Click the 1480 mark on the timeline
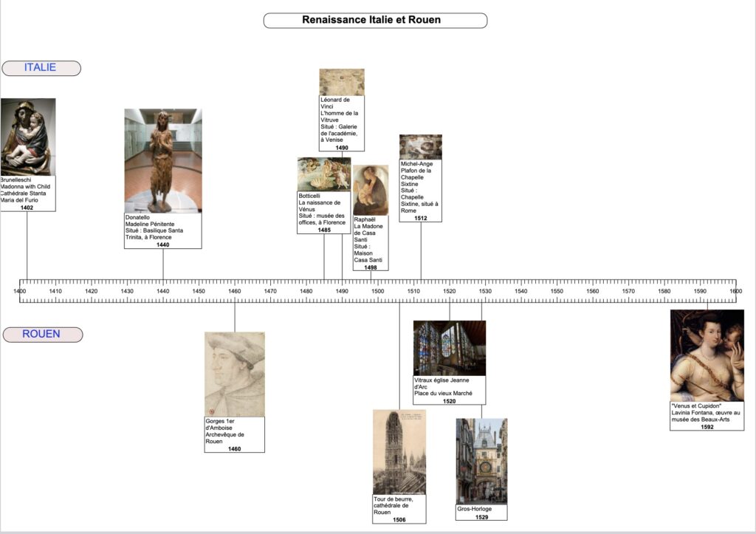The image size is (756, 534). [306, 291]
